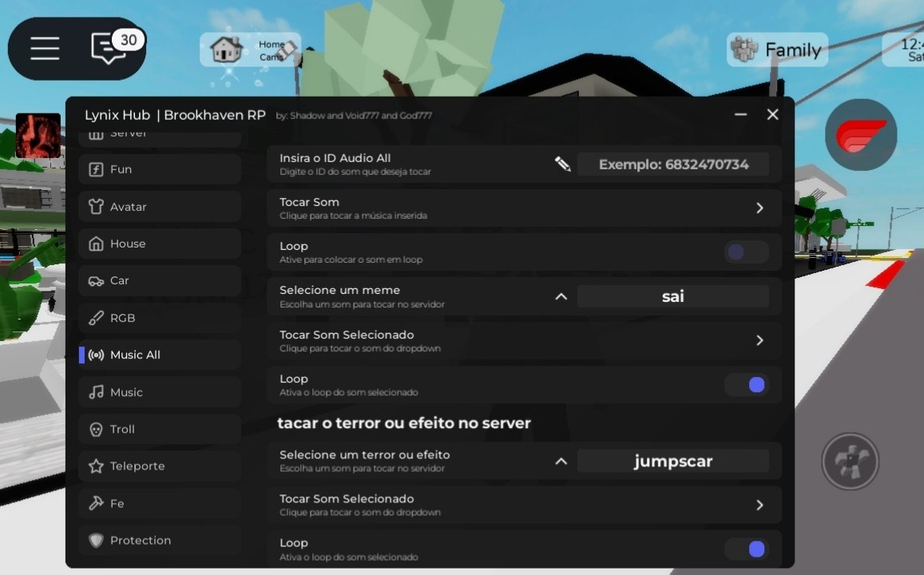This screenshot has width=924, height=575.
Task: Click the Tocar Som arrow
Action: tap(759, 208)
